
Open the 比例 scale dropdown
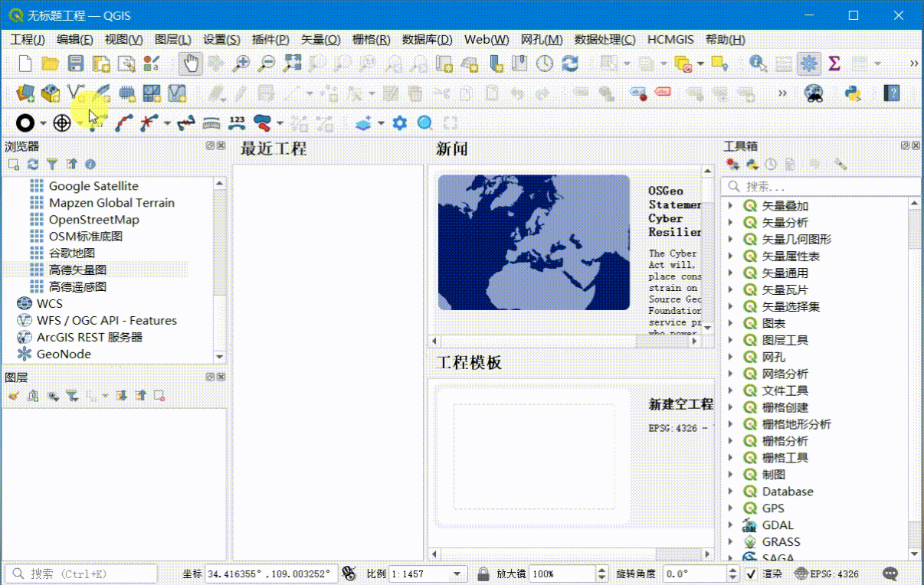pos(458,574)
